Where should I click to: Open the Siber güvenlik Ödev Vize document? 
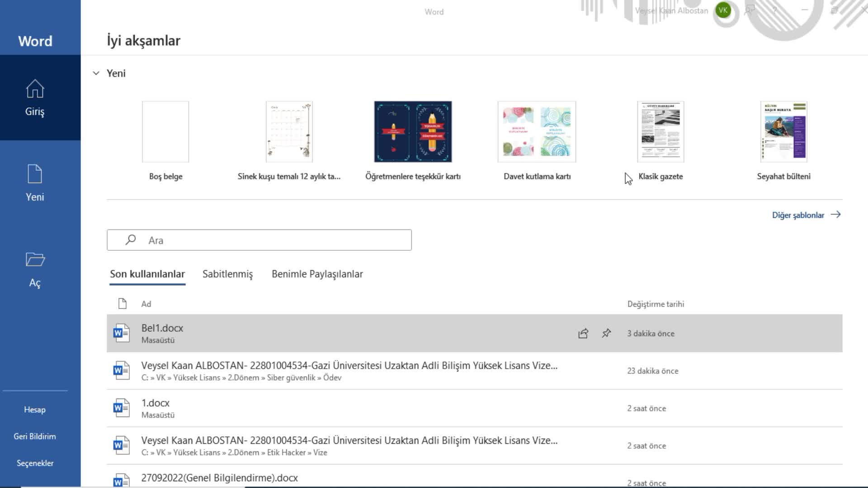pyautogui.click(x=474, y=371)
